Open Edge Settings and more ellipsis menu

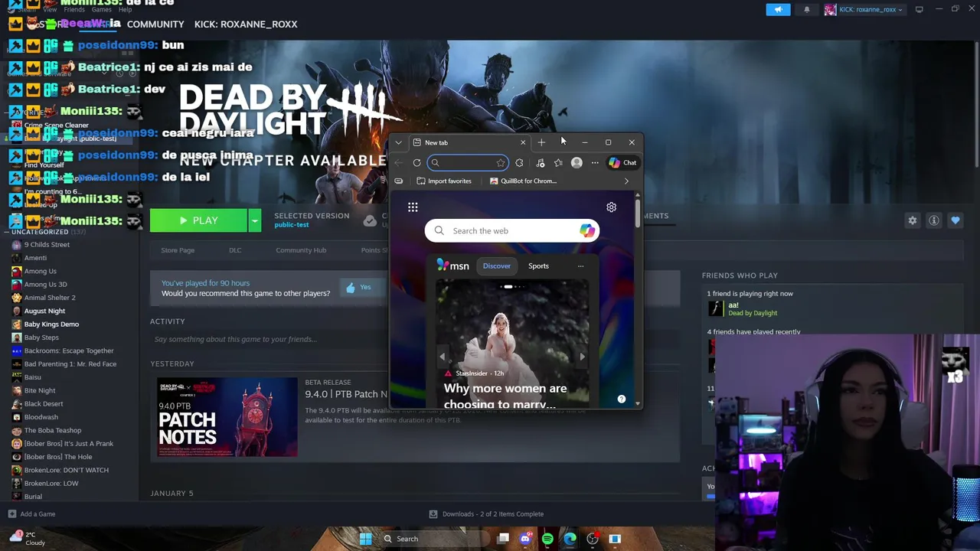coord(595,162)
